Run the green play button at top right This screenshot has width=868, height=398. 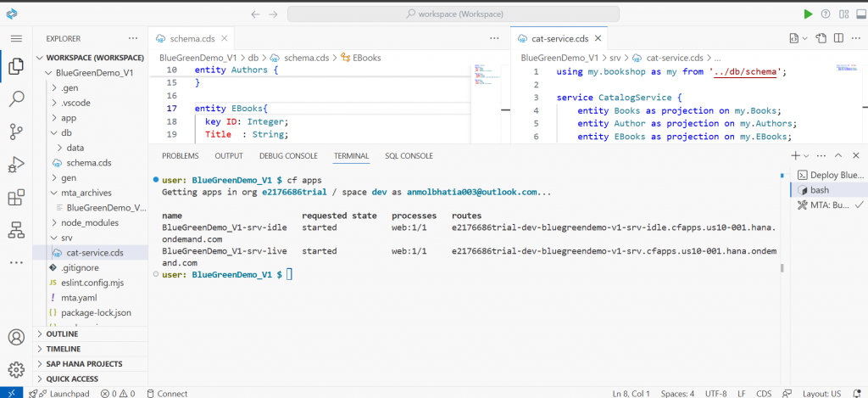[x=808, y=14]
